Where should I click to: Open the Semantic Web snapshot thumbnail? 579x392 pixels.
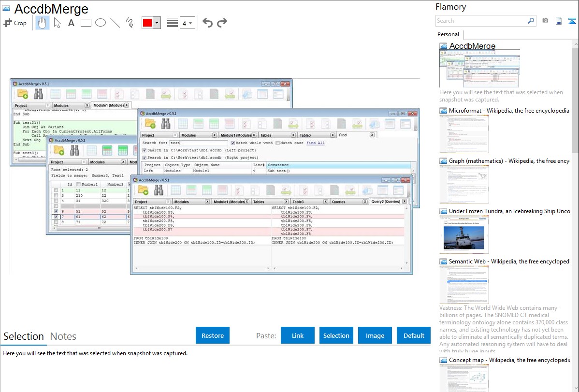click(464, 285)
